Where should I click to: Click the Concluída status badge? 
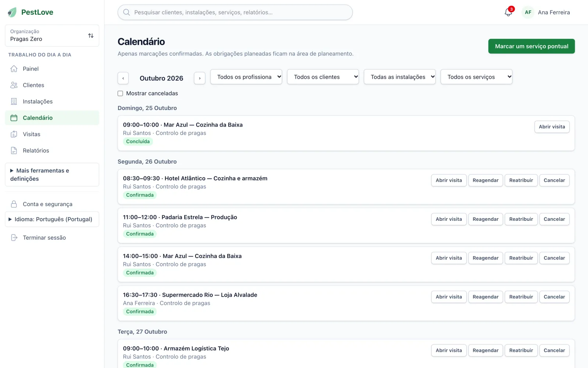coord(138,142)
